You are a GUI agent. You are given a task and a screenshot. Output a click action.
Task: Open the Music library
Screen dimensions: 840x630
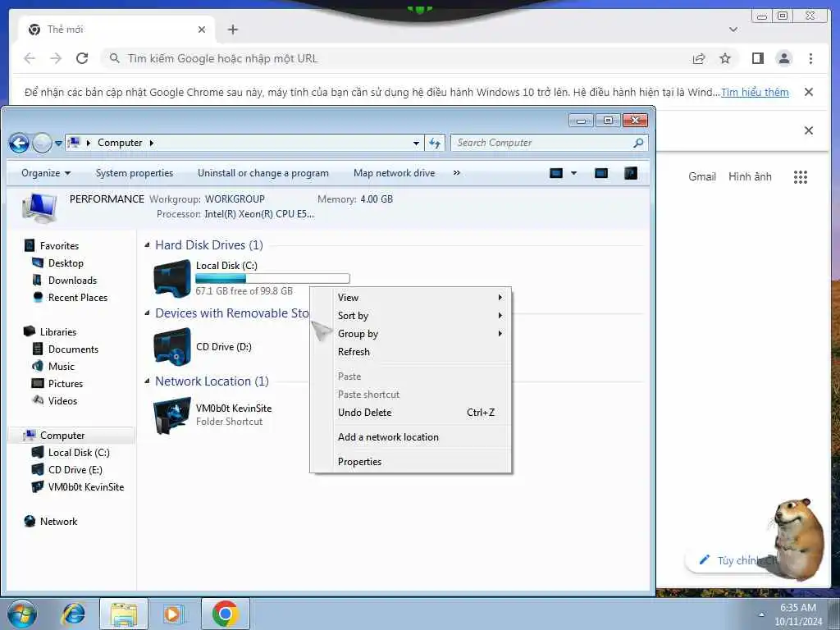click(x=61, y=367)
